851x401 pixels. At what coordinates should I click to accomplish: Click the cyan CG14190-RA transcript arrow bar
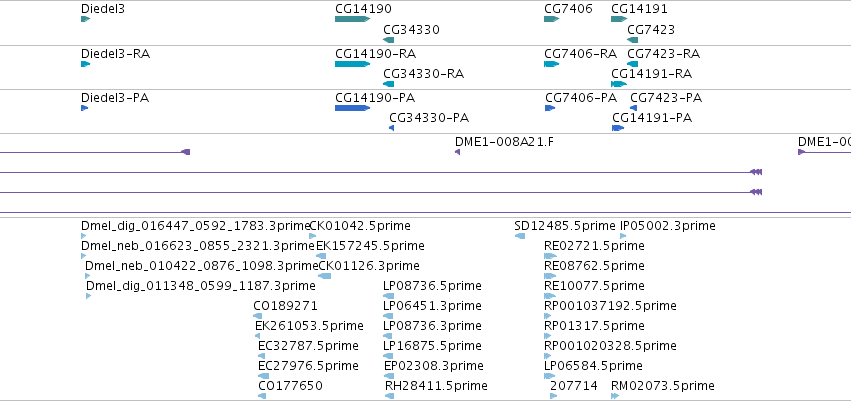pyautogui.click(x=352, y=64)
